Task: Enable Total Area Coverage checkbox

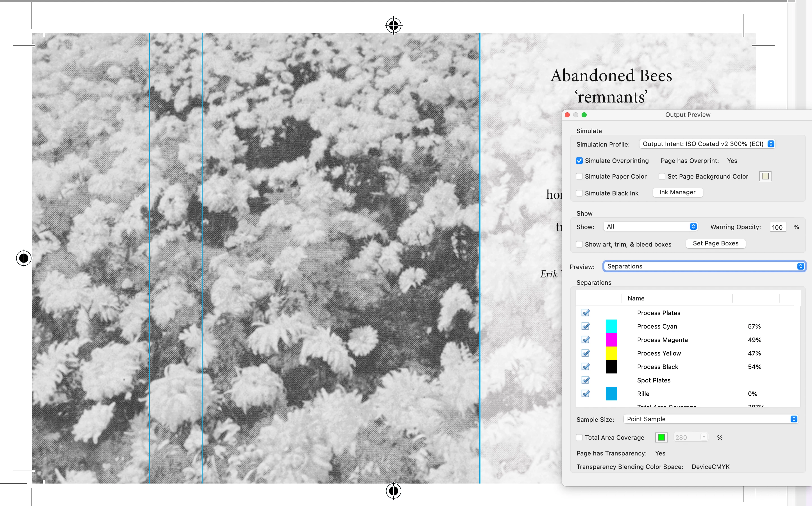Action: point(579,437)
